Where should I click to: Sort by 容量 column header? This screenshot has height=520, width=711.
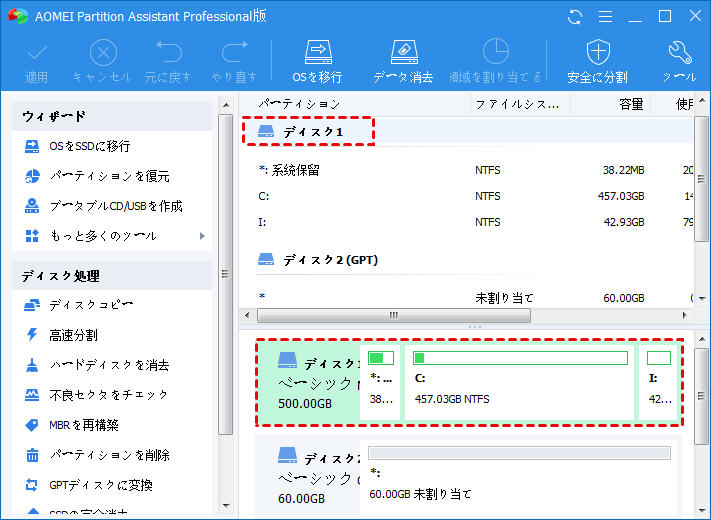pyautogui.click(x=631, y=104)
